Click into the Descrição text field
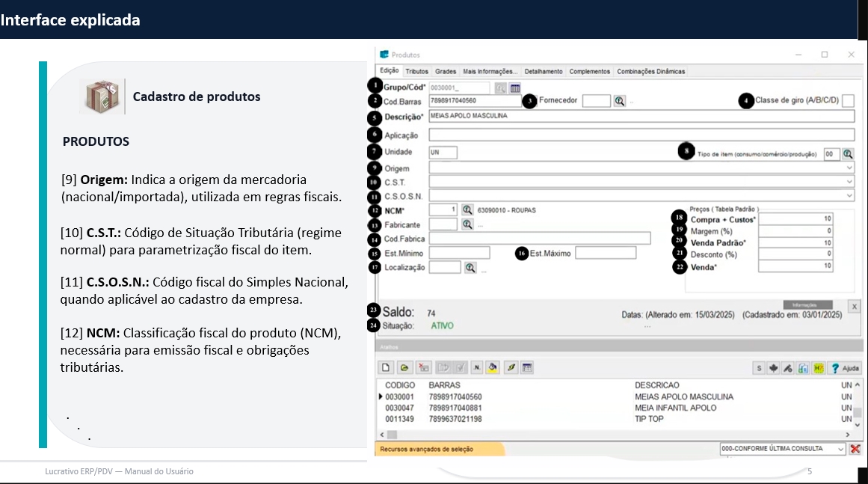The width and height of the screenshot is (868, 484). point(641,117)
